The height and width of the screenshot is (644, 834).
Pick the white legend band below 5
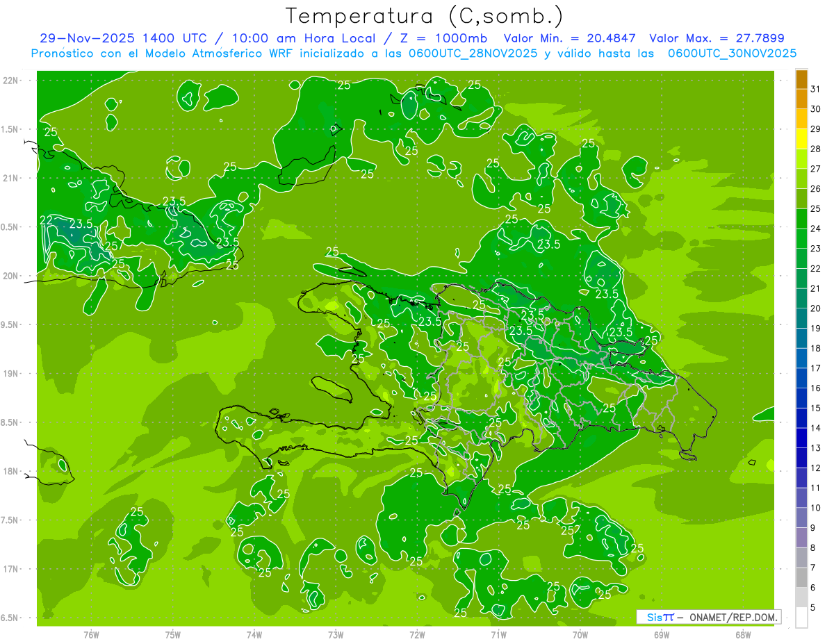pos(802,618)
